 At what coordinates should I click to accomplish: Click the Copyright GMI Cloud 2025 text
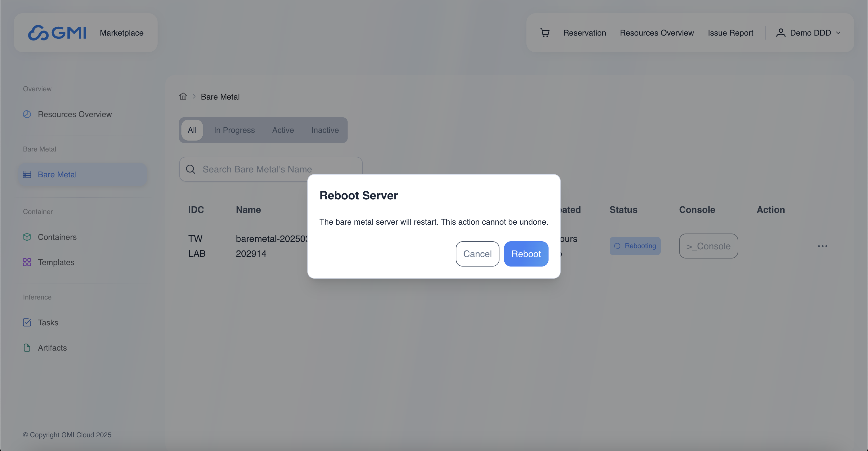[x=67, y=435]
